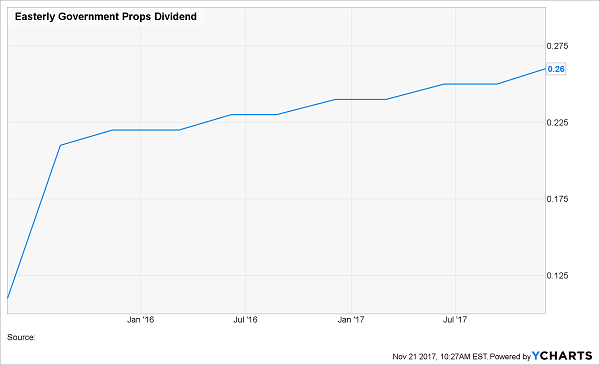Viewport: 600px width, 365px height.
Task: Click the Jul '17 x-axis label
Action: (x=455, y=319)
